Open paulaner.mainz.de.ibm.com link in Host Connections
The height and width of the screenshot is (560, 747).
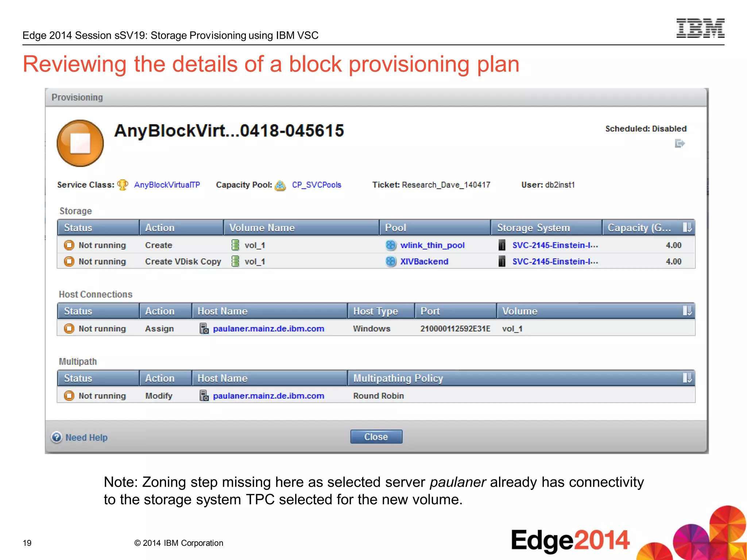click(x=268, y=328)
